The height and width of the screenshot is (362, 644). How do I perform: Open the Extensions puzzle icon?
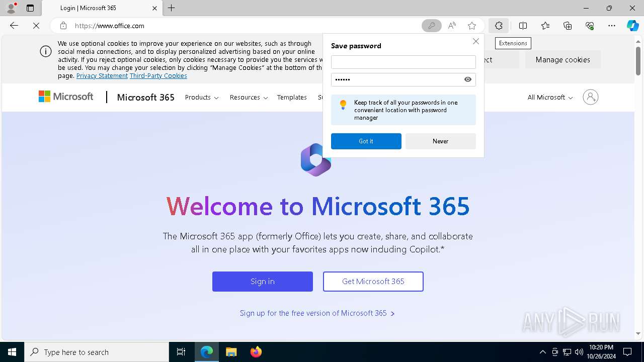coord(499,26)
